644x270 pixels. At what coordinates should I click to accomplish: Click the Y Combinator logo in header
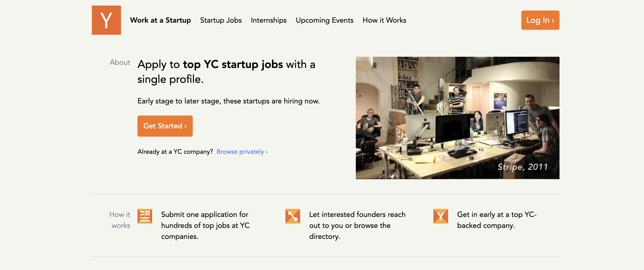[106, 20]
